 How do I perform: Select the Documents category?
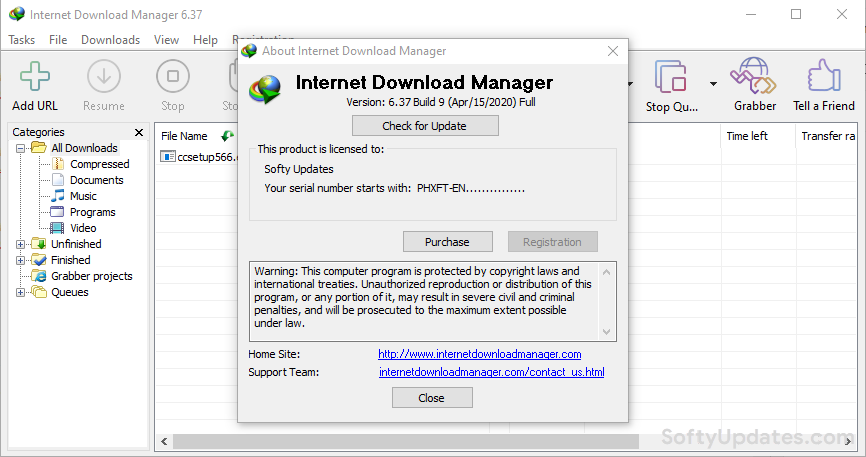tap(97, 180)
